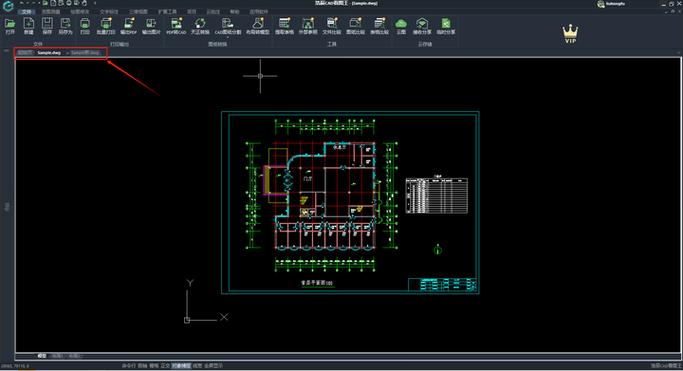Expand the left-side 属性 panel
683x371 pixels.
pos(7,207)
